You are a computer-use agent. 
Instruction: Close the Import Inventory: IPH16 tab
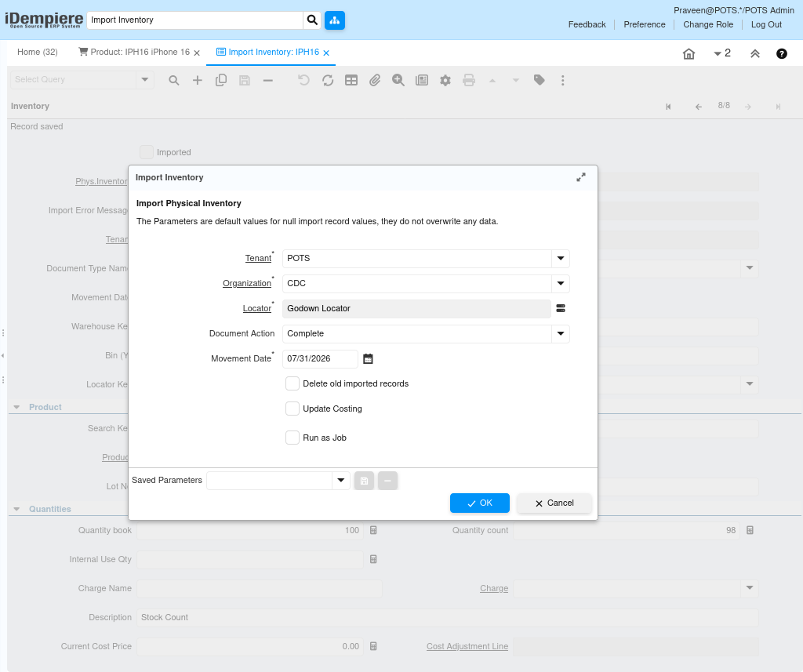[326, 53]
